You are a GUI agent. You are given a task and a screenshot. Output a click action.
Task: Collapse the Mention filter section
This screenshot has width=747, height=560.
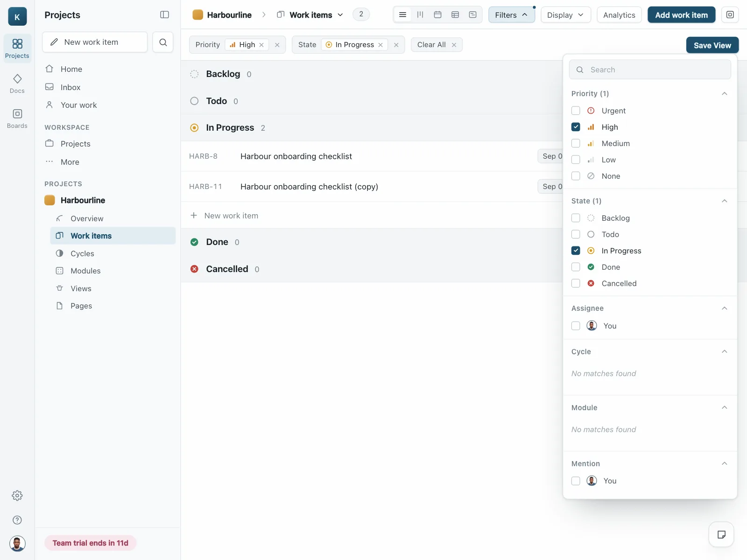(x=725, y=464)
